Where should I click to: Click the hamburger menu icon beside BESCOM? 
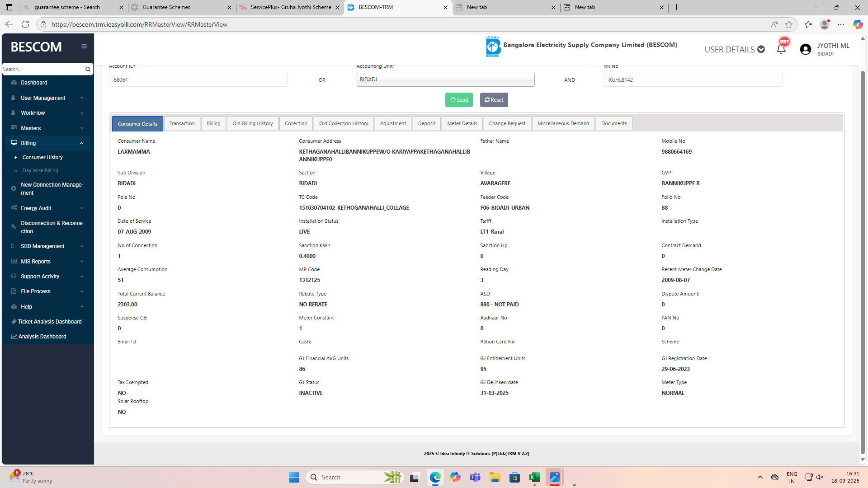coord(84,46)
